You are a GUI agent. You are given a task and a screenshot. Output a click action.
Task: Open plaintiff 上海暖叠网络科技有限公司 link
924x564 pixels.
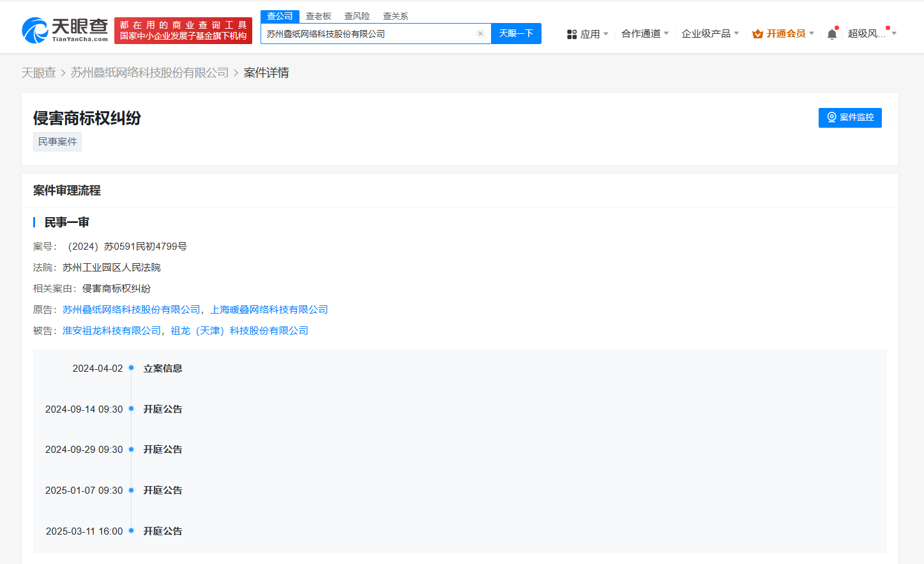tap(269, 310)
